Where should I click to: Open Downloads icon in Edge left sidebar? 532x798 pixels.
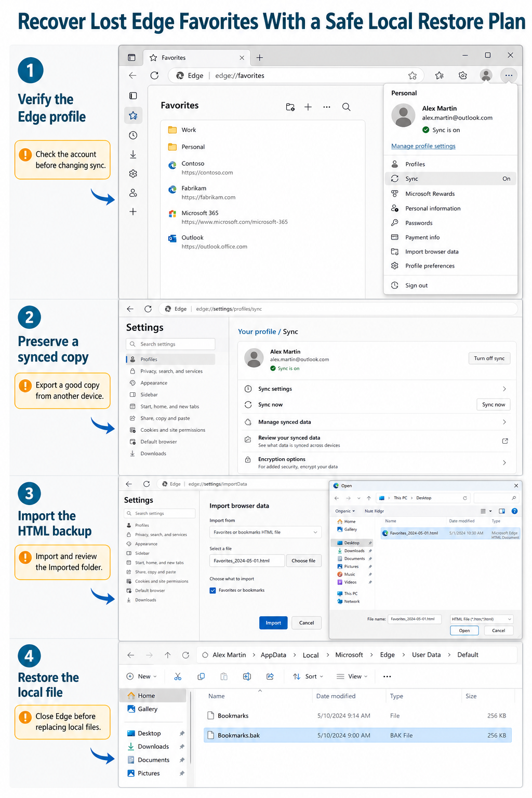click(x=133, y=154)
